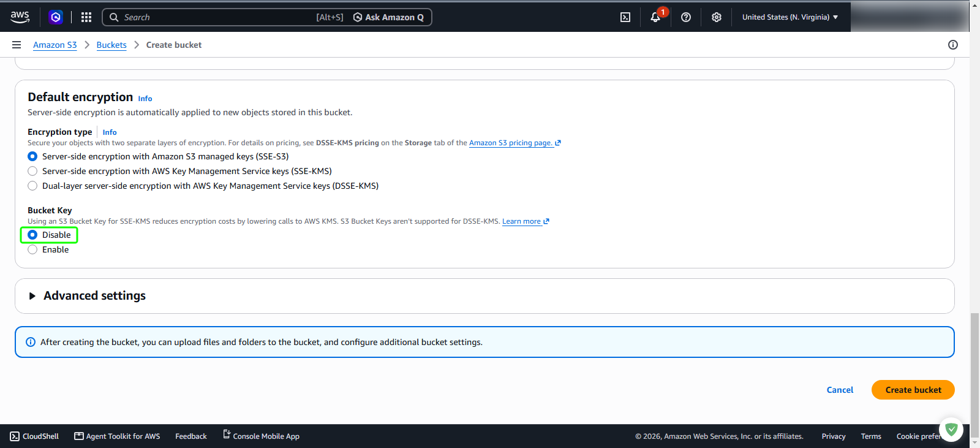Click the Ask Amazon Q button
Screen dimensions: 980x448
[389, 17]
